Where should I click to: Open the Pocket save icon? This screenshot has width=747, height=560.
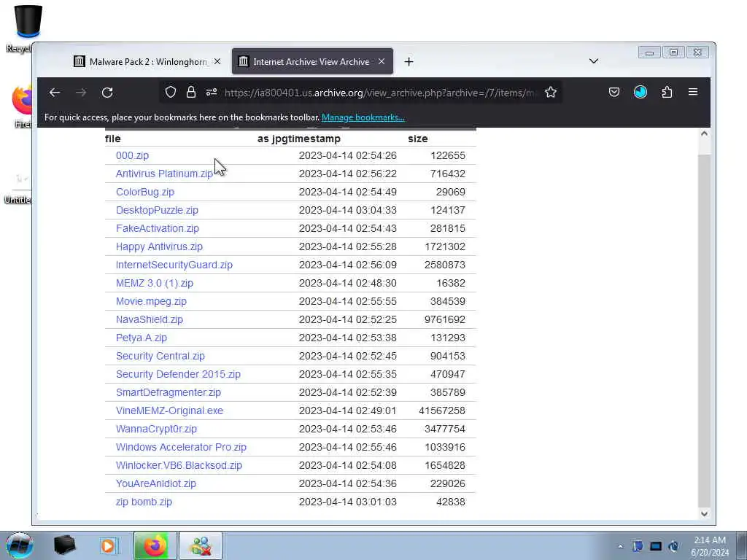614,93
